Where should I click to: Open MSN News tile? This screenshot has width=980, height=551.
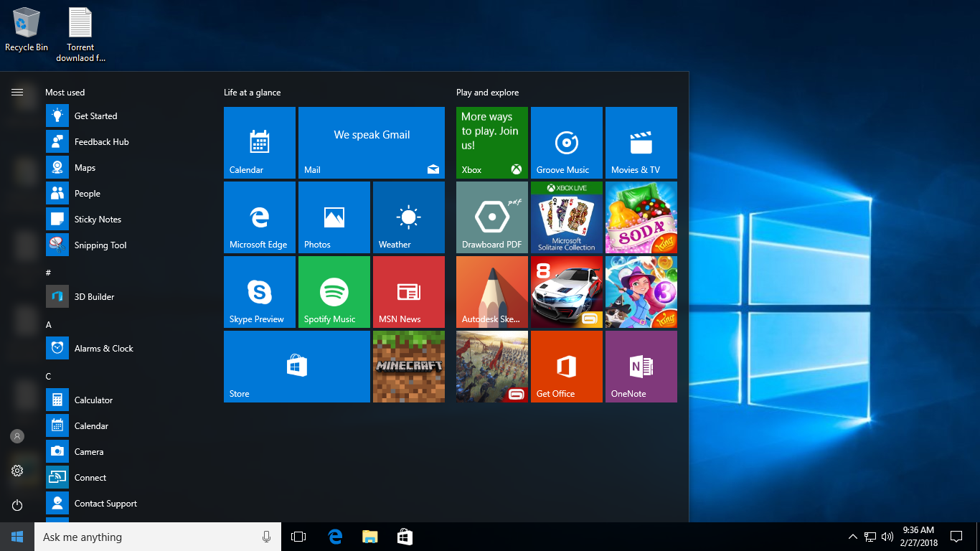coord(409,292)
